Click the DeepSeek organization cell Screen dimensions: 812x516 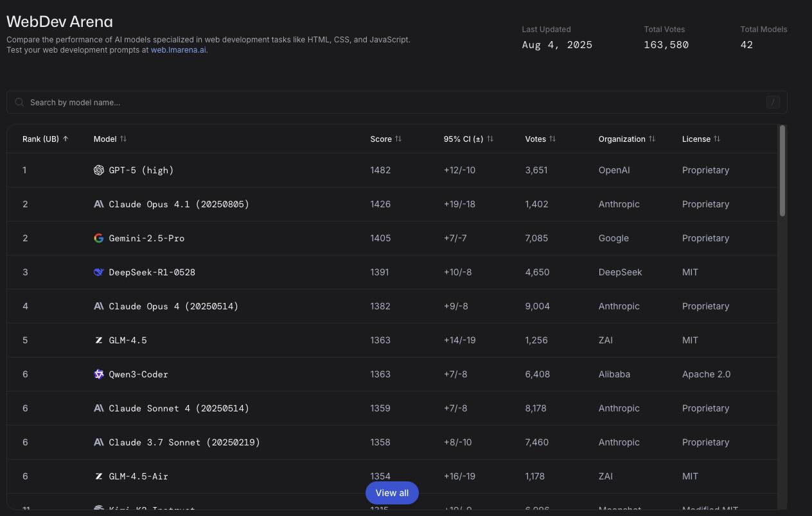click(x=621, y=272)
